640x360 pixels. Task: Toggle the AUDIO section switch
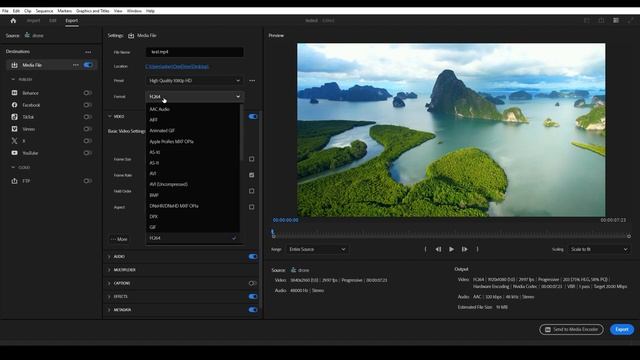pos(253,256)
